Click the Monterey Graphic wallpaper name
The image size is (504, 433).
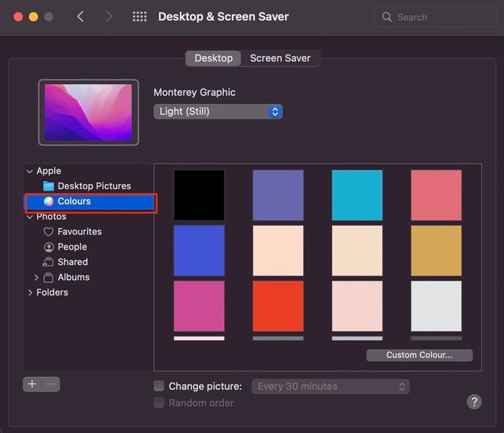pyautogui.click(x=194, y=92)
